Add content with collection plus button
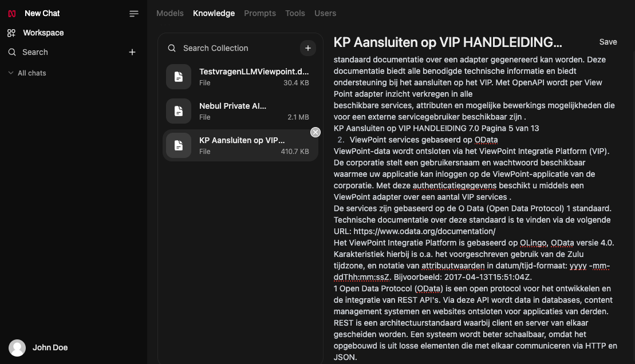The width and height of the screenshot is (635, 364). coord(308,48)
